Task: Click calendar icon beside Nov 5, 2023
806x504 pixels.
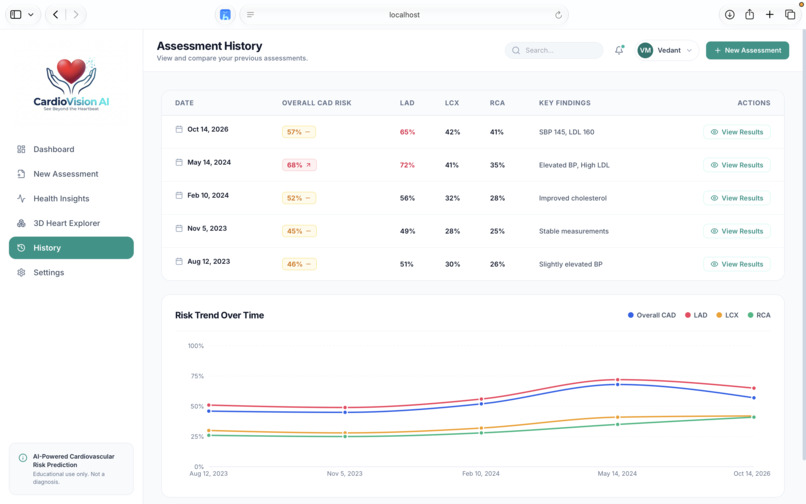Action: pos(179,228)
